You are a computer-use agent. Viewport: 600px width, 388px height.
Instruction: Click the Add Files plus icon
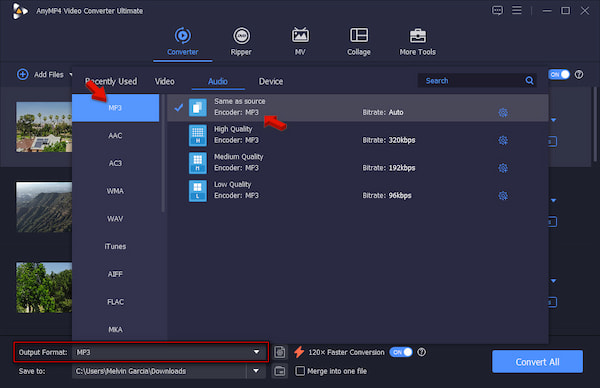23,74
